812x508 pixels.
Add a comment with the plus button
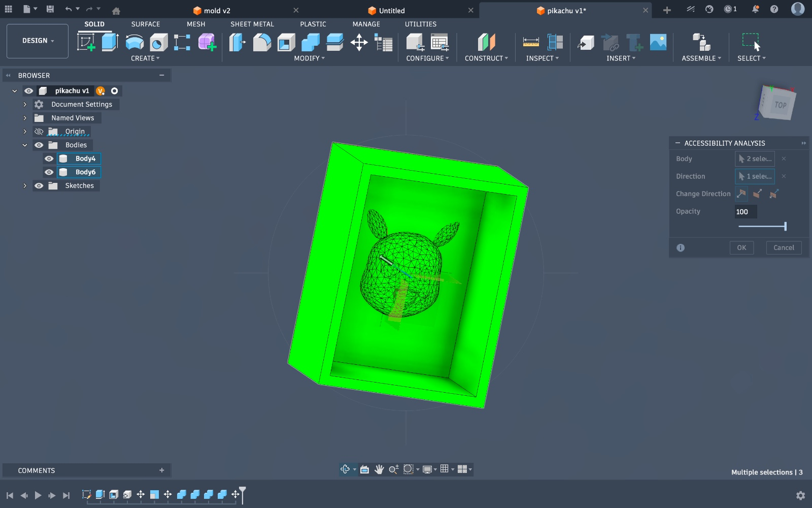point(162,470)
